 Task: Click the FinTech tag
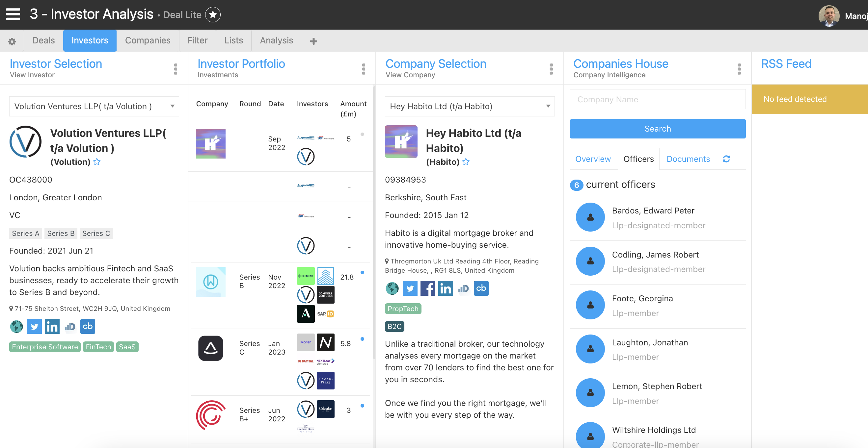point(98,347)
